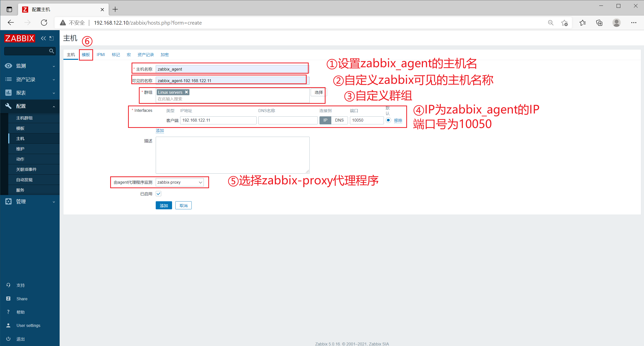Image resolution: width=644 pixels, height=346 pixels.
Task: Open the browser profile avatar
Action: [x=617, y=23]
